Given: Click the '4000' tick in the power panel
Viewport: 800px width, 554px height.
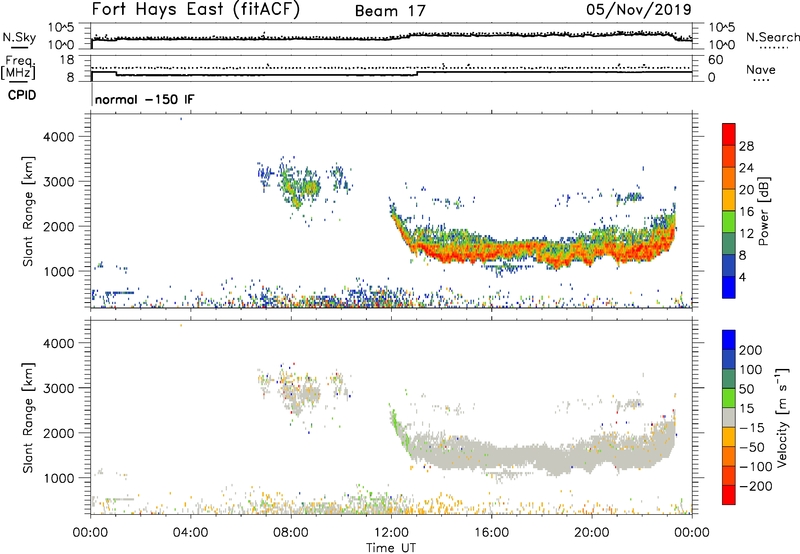Looking at the screenshot, I should point(59,137).
